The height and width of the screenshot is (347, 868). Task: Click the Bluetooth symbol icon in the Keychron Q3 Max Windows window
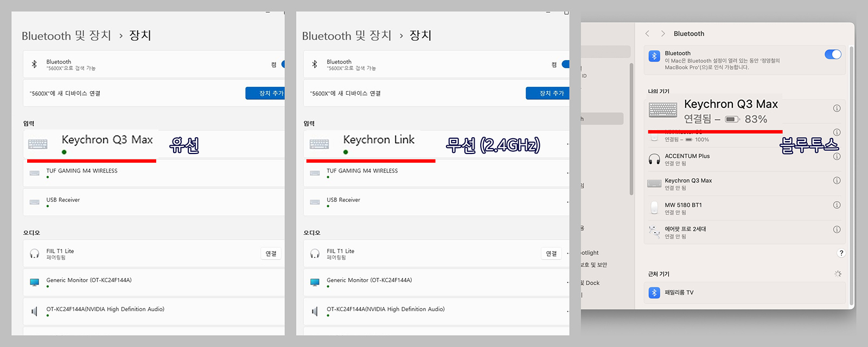(x=34, y=64)
